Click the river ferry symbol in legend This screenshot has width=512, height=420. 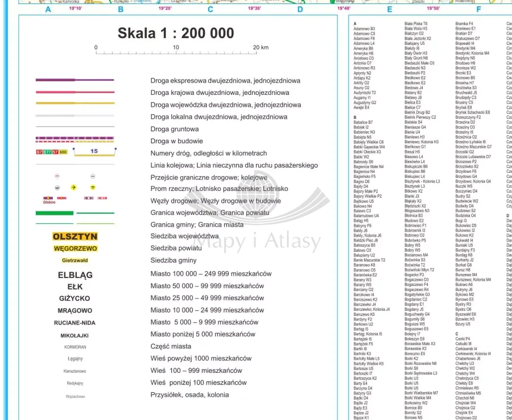[57, 187]
